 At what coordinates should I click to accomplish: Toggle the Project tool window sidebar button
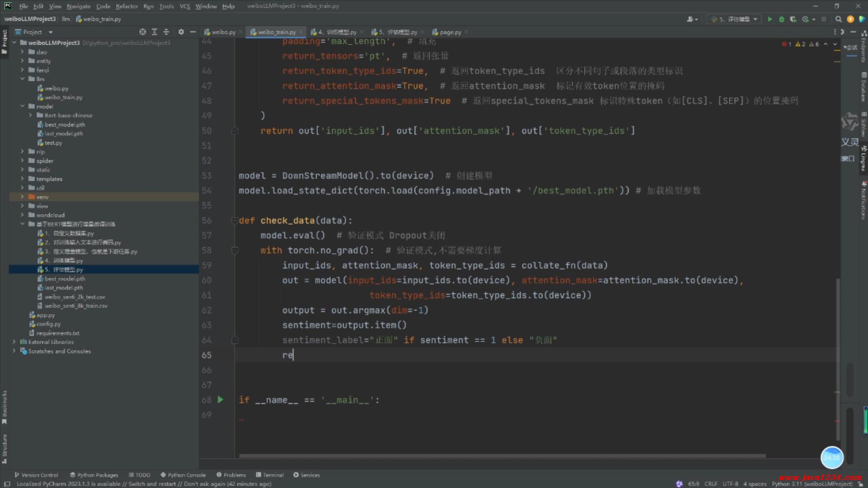tap(5, 41)
